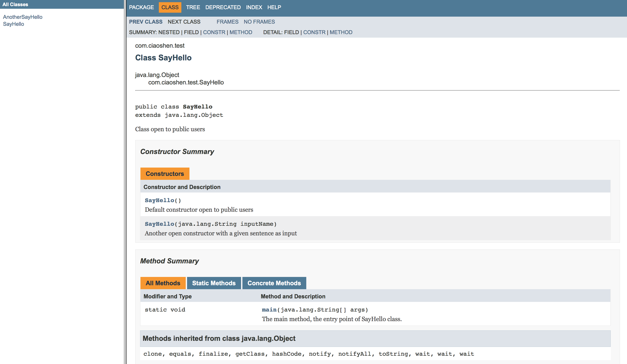Open AnotherSayHello in the class list
Image resolution: width=627 pixels, height=364 pixels.
tap(23, 17)
